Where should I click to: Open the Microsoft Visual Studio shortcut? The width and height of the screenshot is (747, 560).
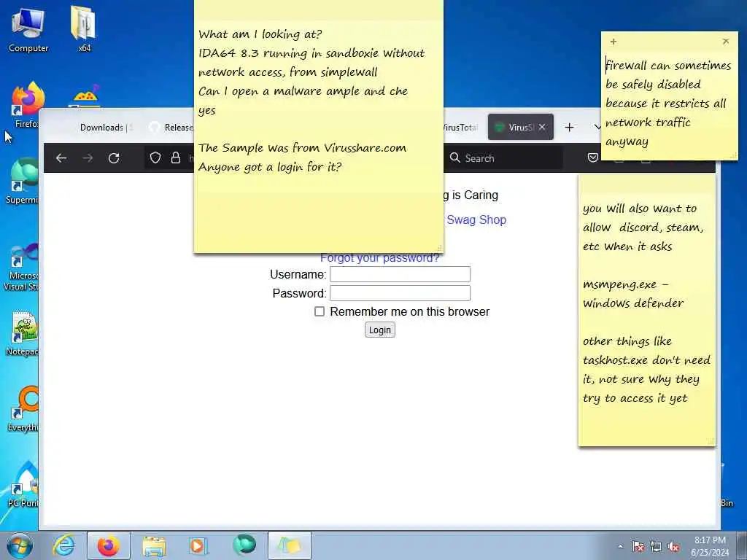(x=21, y=267)
